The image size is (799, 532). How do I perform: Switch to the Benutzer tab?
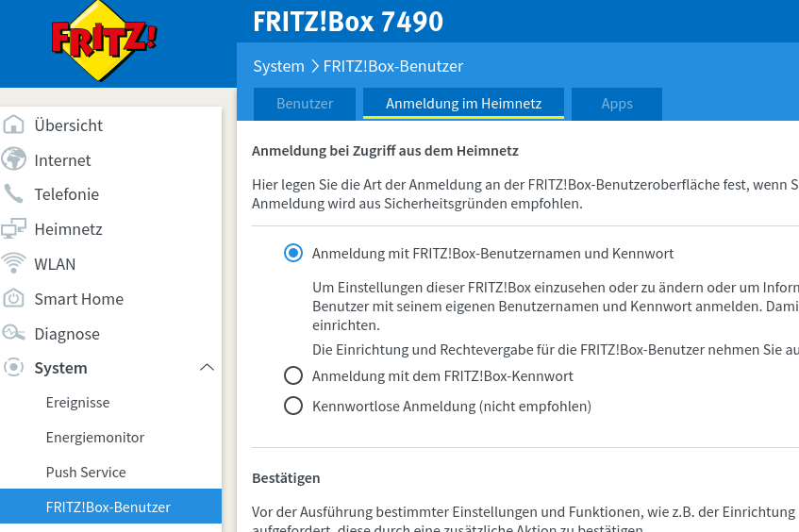305,104
